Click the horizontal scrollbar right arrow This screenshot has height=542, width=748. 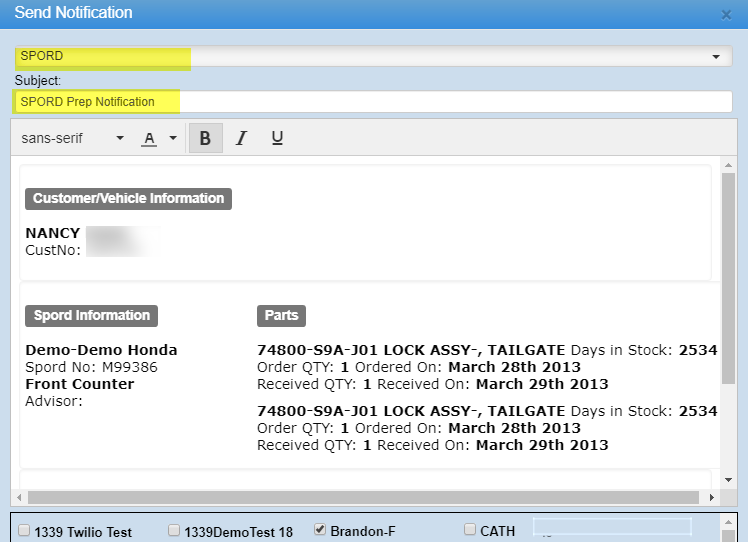711,497
